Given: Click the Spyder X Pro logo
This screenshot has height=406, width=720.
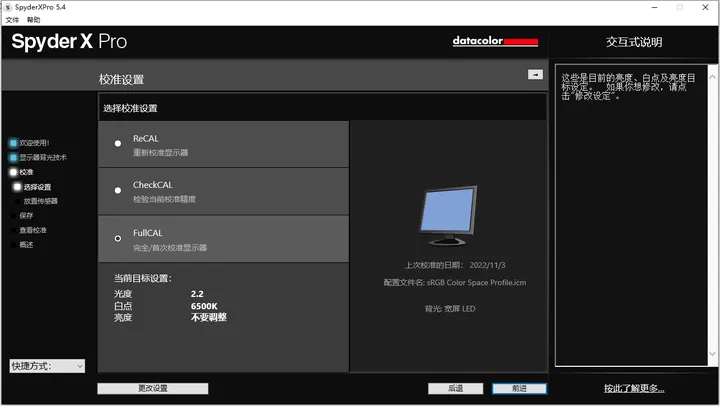Looking at the screenshot, I should [69, 41].
